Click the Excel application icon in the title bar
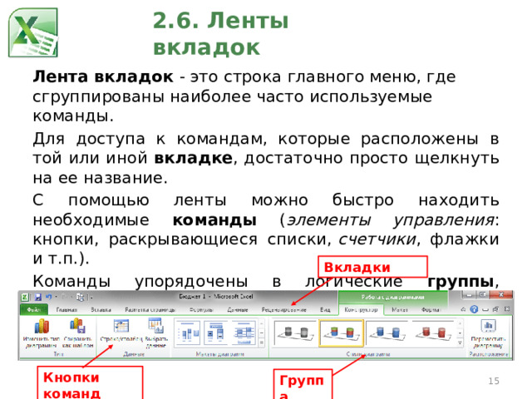This screenshot has height=399, width=532. point(25,298)
